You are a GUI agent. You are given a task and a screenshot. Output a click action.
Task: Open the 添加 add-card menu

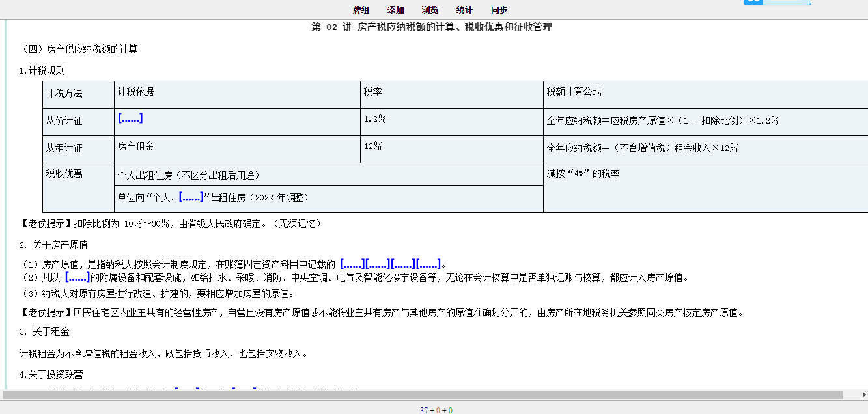pos(395,10)
